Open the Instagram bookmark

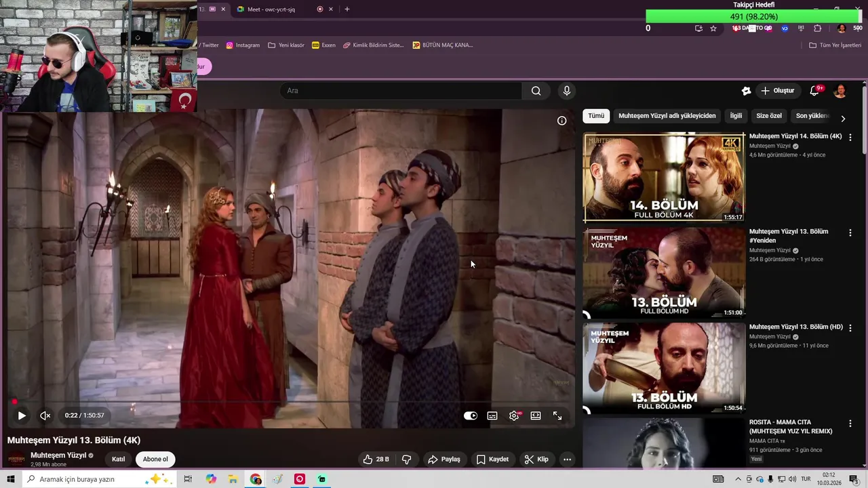243,45
